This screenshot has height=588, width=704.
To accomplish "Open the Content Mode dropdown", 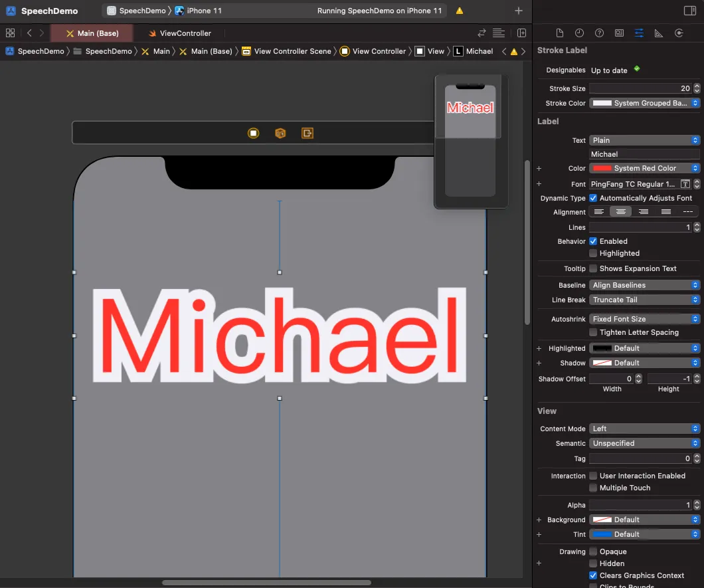I will 644,429.
